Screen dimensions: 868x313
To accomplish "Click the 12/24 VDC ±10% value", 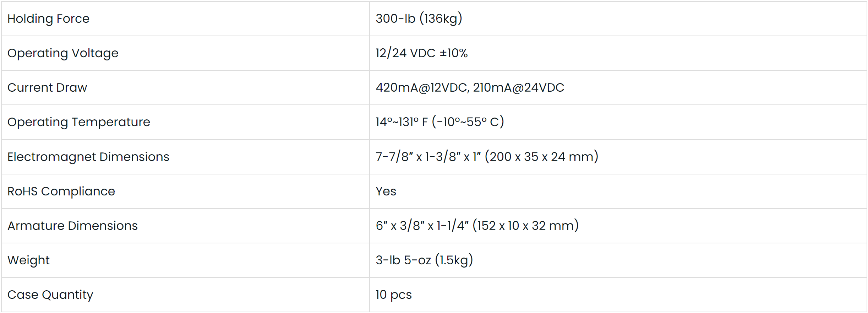I will pyautogui.click(x=421, y=53).
